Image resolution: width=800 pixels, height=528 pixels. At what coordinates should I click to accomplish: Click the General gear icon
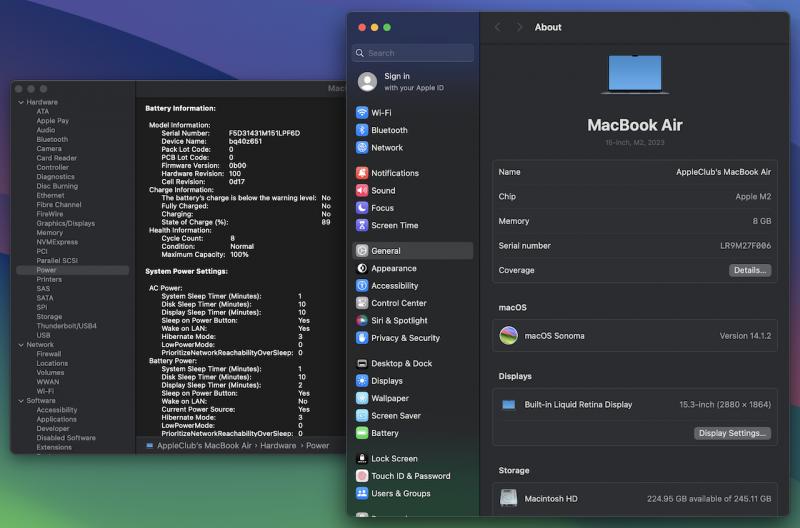362,250
